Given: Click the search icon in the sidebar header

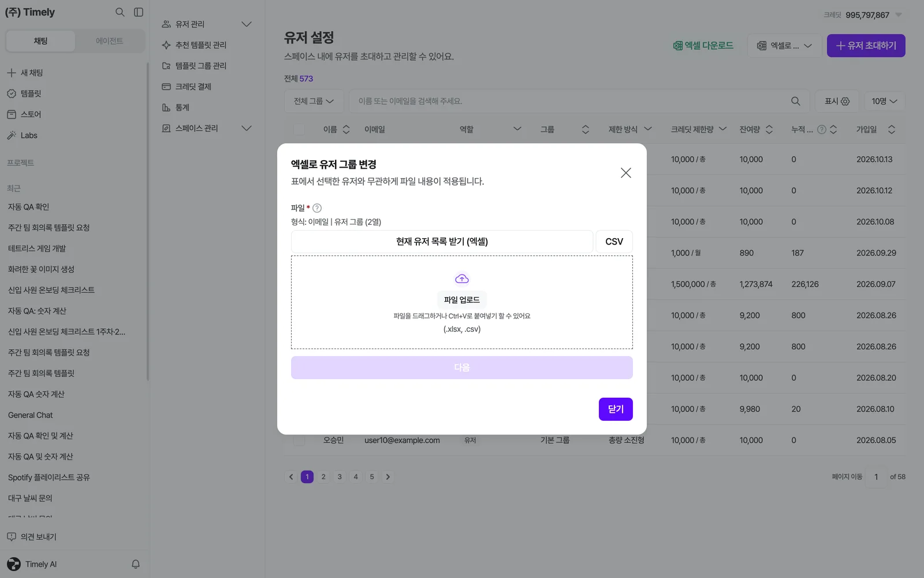Looking at the screenshot, I should point(120,12).
